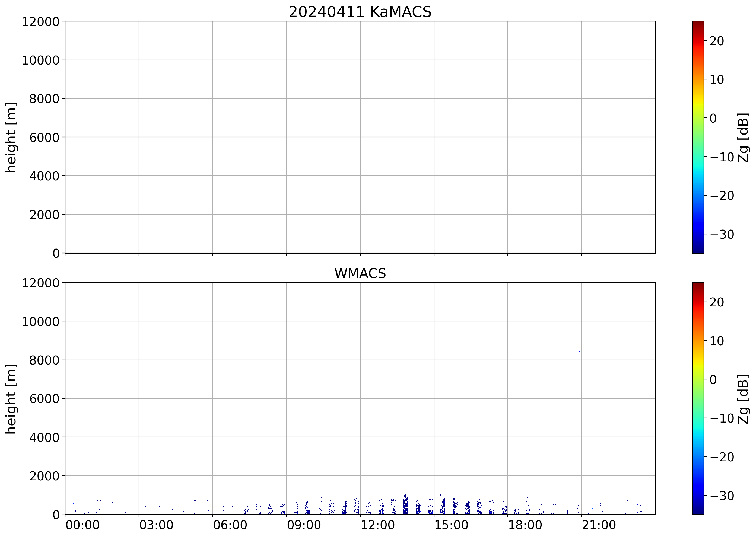Viewport: 756px width, 537px height.
Task: Click the bottom panel's Zg colorbar
Action: [x=698, y=398]
